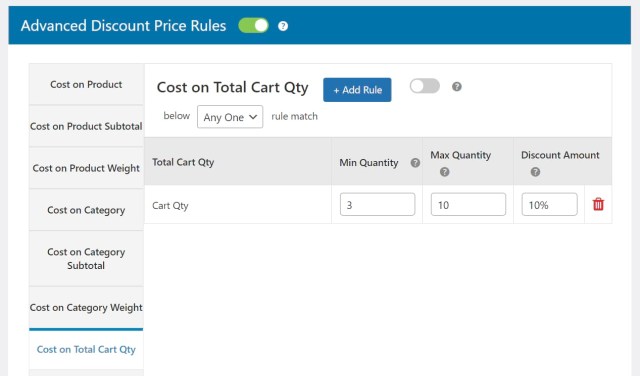Select Cost on Category tab
The width and height of the screenshot is (640, 376).
pyautogui.click(x=86, y=210)
